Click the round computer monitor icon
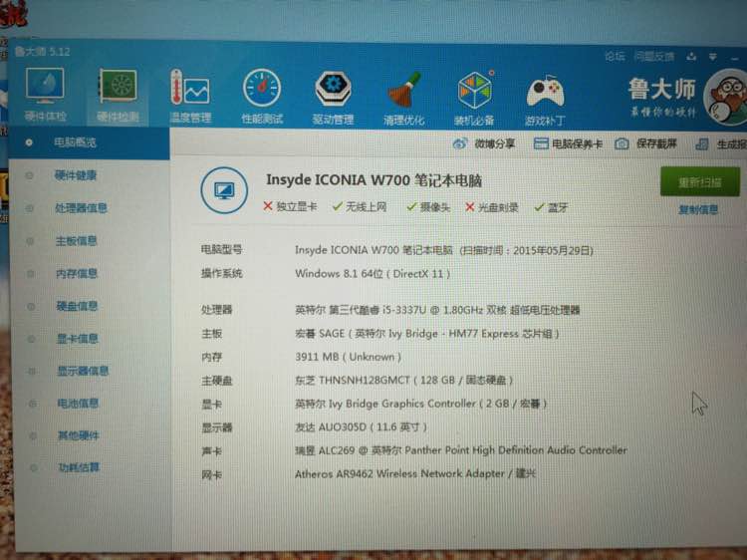The height and width of the screenshot is (560, 747). click(x=224, y=190)
